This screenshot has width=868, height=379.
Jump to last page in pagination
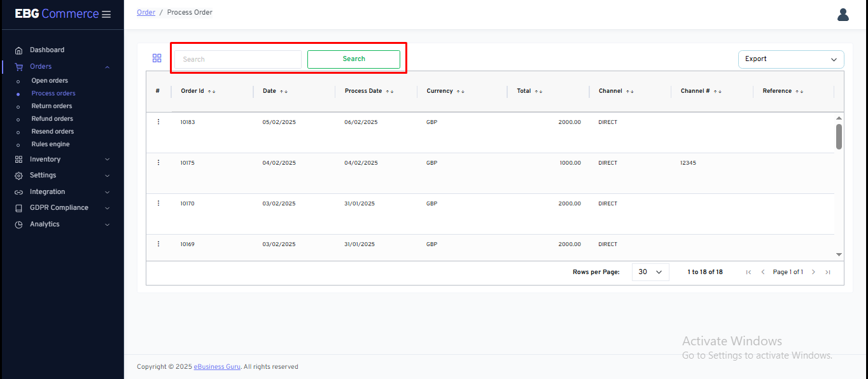[x=828, y=272]
